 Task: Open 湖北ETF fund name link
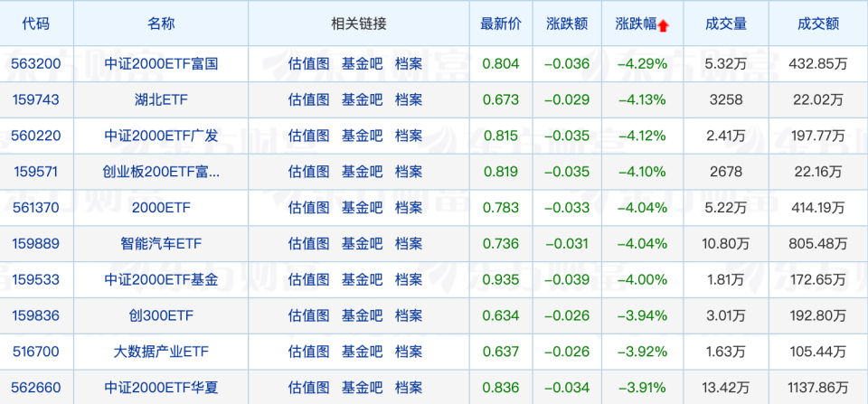pyautogui.click(x=161, y=99)
